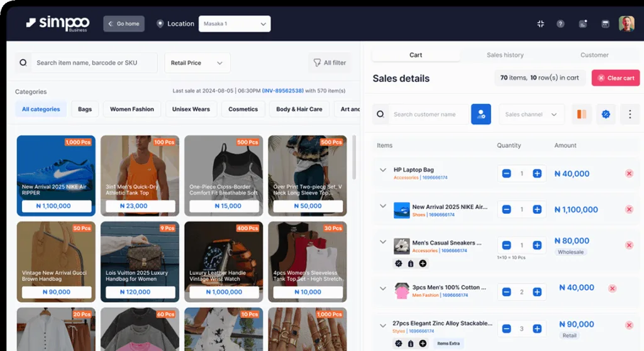Remove HP Laptop Bag from cart
644x351 pixels.
[629, 174]
